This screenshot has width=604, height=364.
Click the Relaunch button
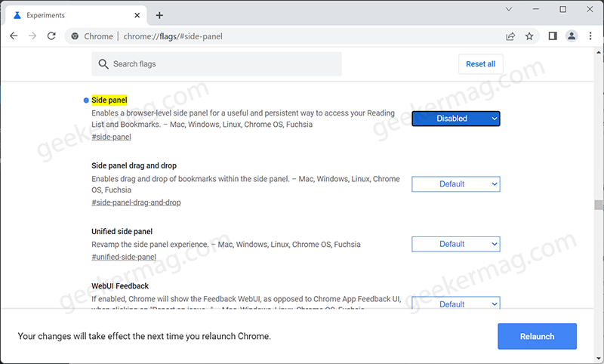(x=537, y=336)
